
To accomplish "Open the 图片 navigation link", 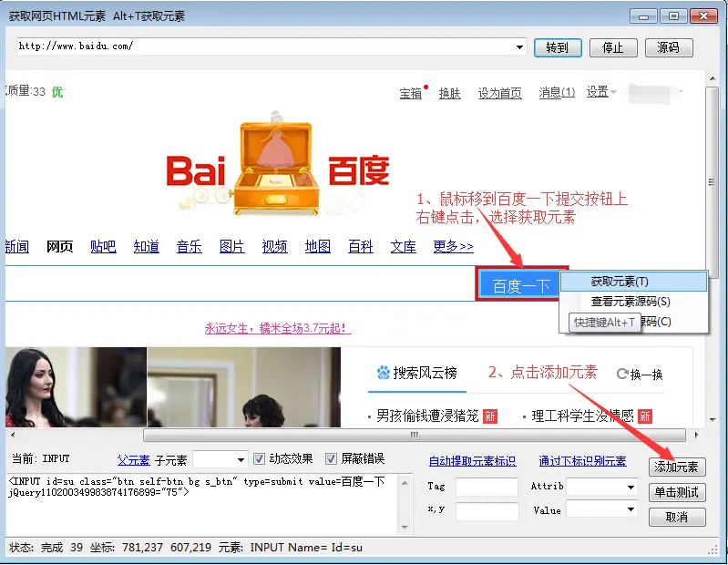I will coord(231,246).
